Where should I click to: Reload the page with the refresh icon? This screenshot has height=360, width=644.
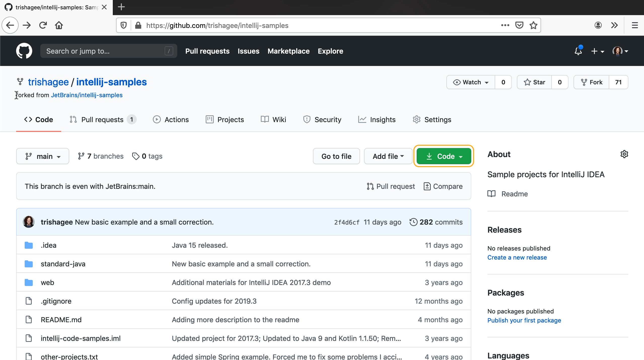(43, 25)
